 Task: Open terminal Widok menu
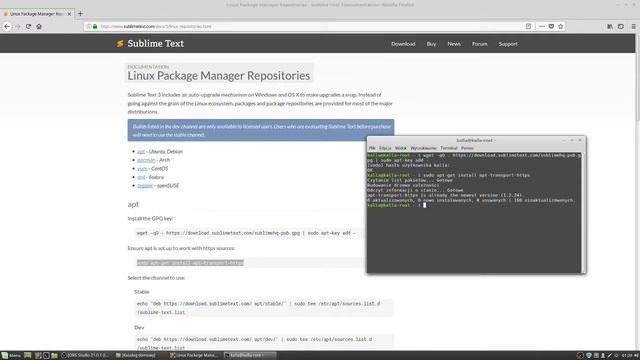[401, 148]
